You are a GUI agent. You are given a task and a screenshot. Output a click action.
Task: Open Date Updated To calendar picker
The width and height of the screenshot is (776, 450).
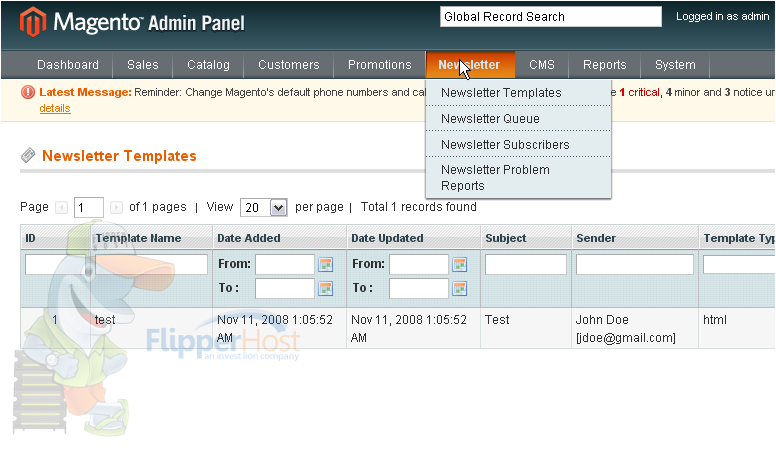[x=460, y=288]
